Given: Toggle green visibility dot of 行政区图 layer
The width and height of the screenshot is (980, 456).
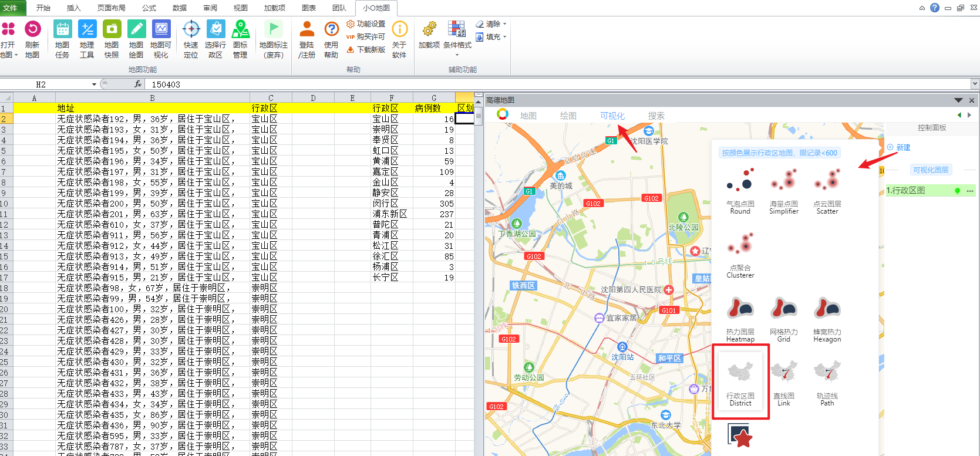Looking at the screenshot, I should coord(957,191).
